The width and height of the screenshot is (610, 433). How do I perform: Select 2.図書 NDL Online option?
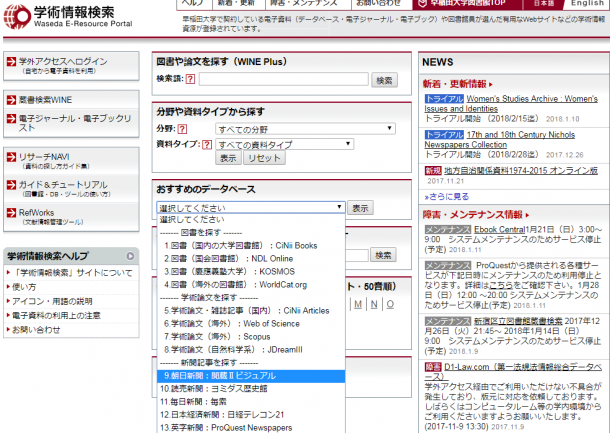pos(251,259)
